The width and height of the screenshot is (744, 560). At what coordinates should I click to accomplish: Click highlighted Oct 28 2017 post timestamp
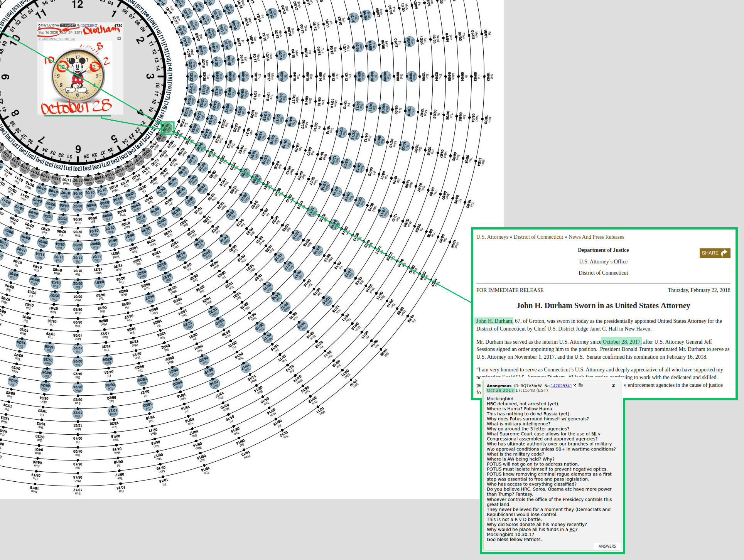pyautogui.click(x=500, y=390)
